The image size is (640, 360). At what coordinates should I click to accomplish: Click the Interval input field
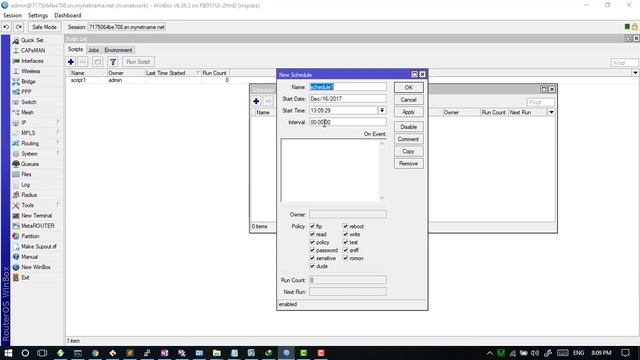[x=347, y=122]
